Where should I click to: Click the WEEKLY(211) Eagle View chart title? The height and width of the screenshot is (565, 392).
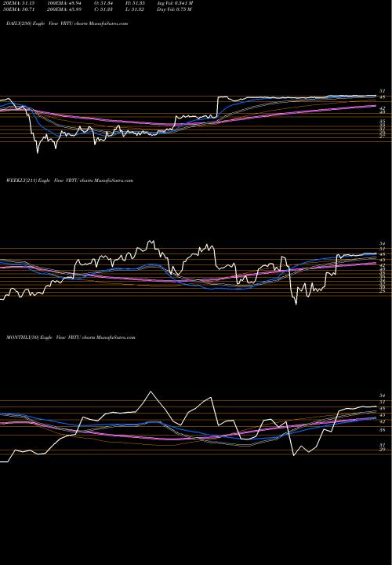[x=70, y=180]
